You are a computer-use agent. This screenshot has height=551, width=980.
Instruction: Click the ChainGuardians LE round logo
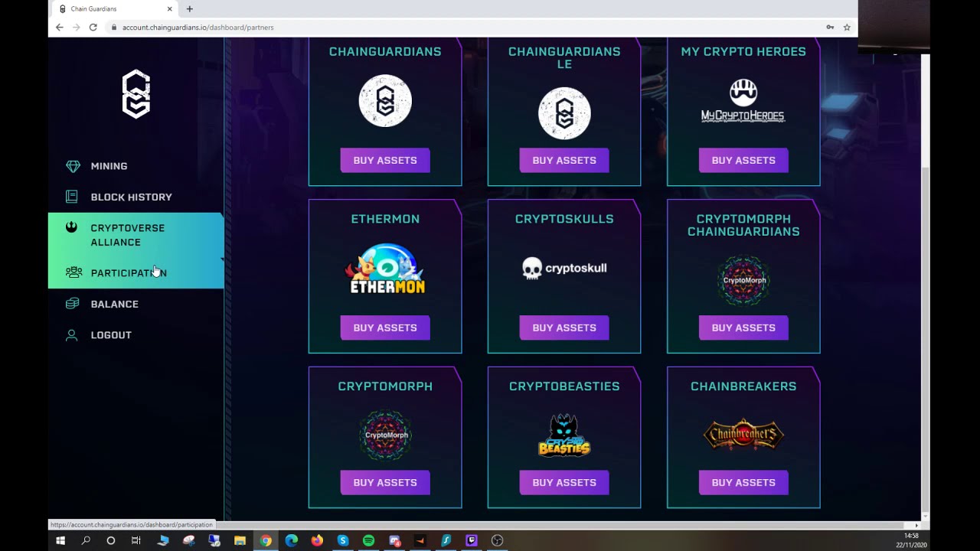[x=564, y=113]
